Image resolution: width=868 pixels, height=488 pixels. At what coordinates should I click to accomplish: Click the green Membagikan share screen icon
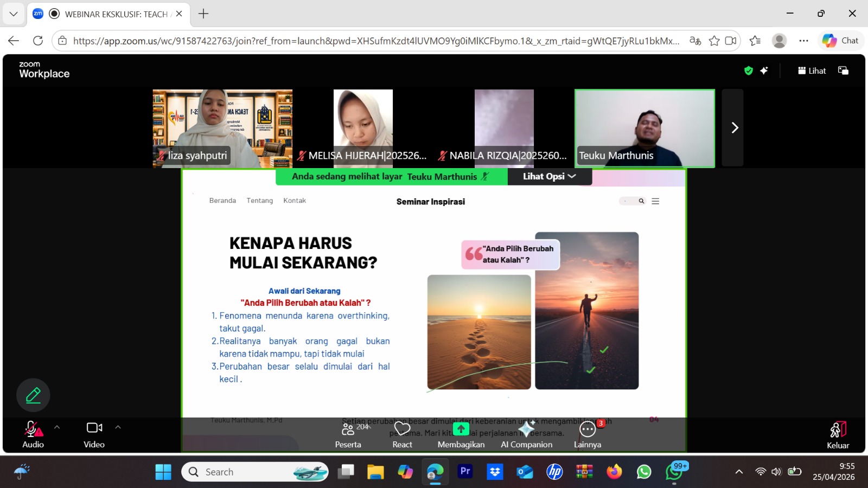click(461, 429)
